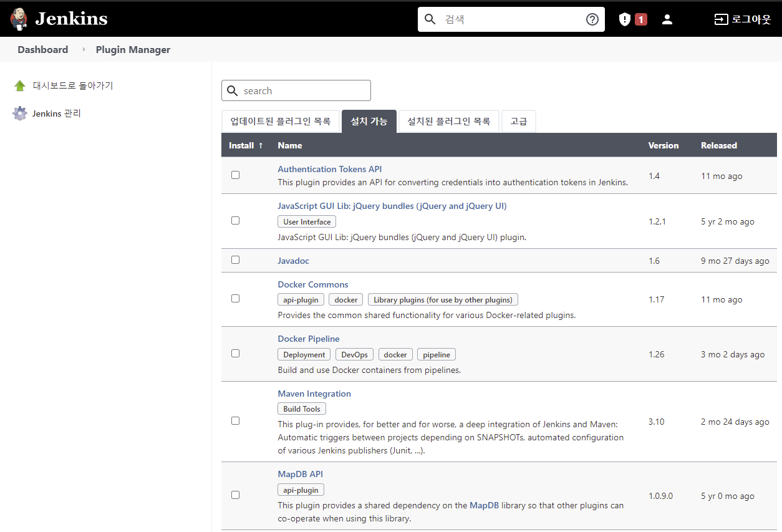This screenshot has width=782, height=532.
Task: Check the jQuery bundles plugin checkbox
Action: [235, 221]
